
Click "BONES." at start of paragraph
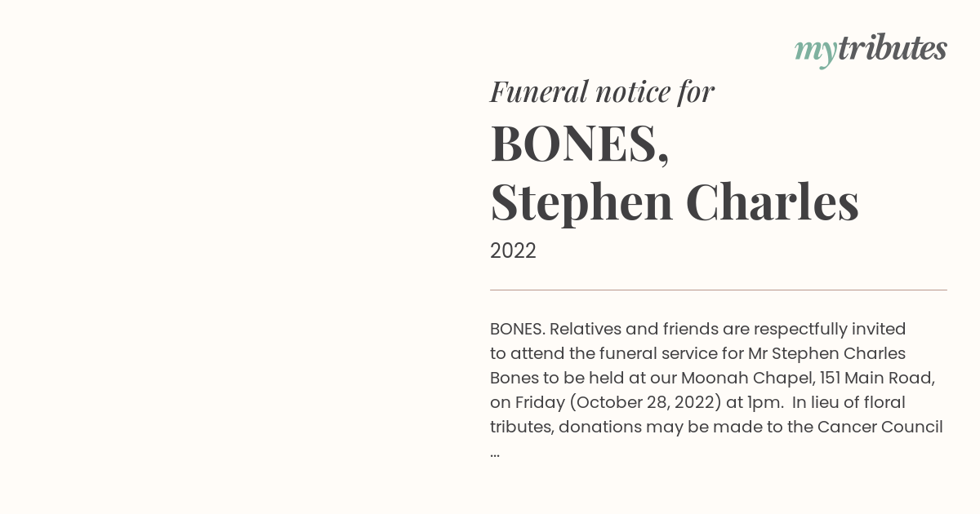click(518, 329)
